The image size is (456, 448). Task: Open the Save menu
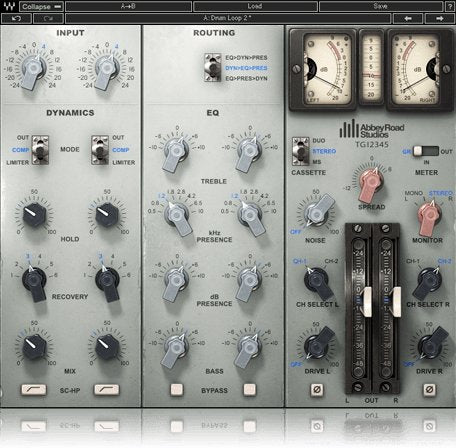click(x=381, y=6)
